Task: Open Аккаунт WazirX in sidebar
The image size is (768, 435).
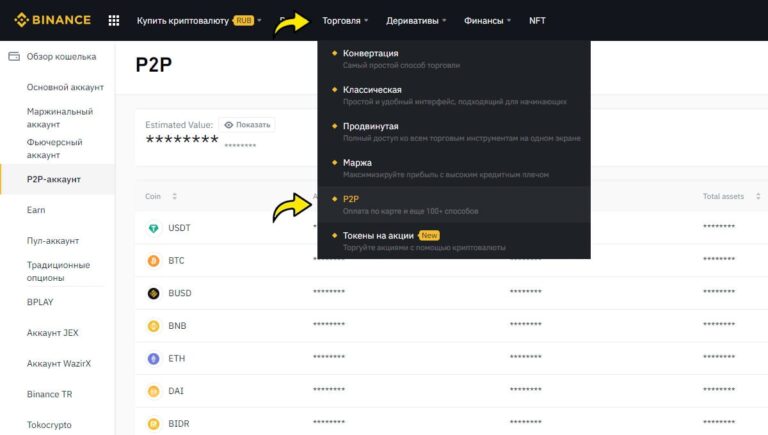Action: pyautogui.click(x=59, y=363)
